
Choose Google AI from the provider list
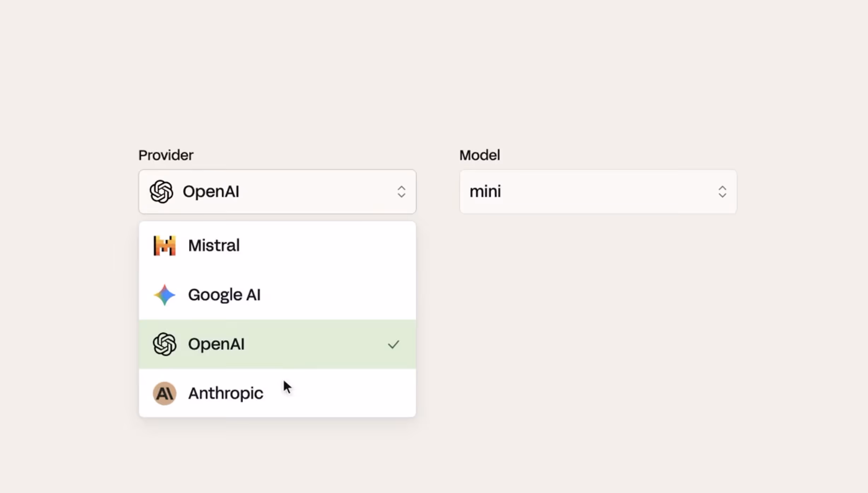point(277,295)
